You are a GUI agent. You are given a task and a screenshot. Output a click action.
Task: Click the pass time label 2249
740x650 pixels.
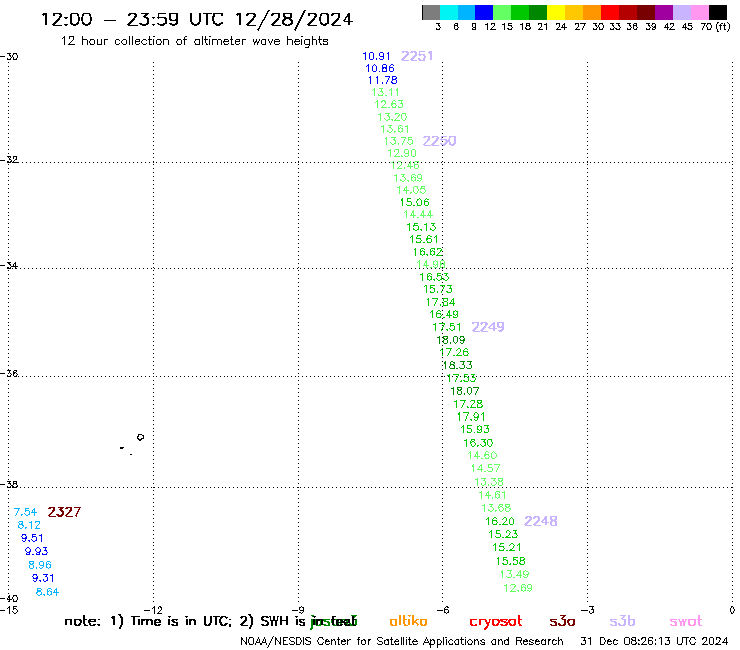click(488, 327)
